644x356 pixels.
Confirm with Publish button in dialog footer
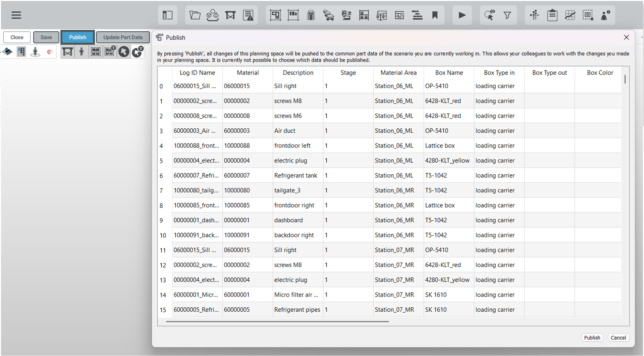(x=592, y=338)
